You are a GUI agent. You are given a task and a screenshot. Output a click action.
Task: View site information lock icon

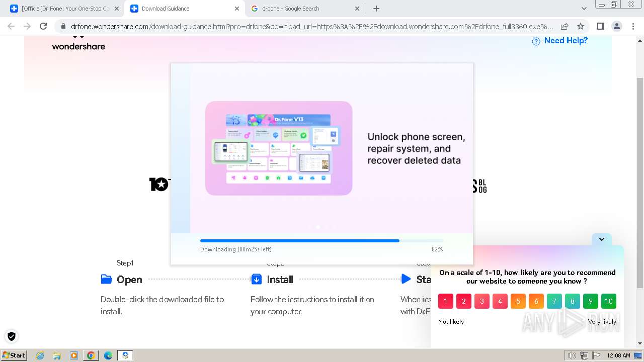coord(63,27)
